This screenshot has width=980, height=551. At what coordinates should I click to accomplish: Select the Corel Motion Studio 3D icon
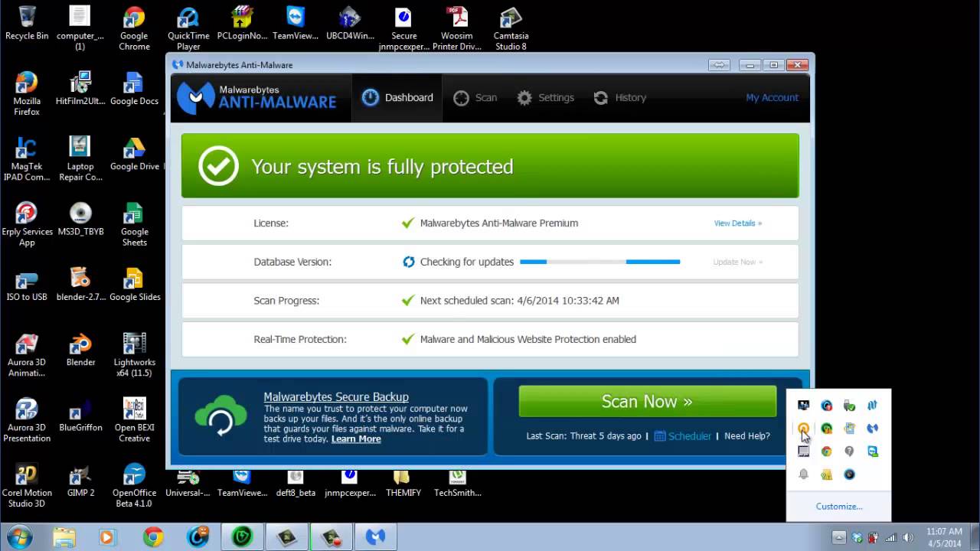tap(27, 485)
